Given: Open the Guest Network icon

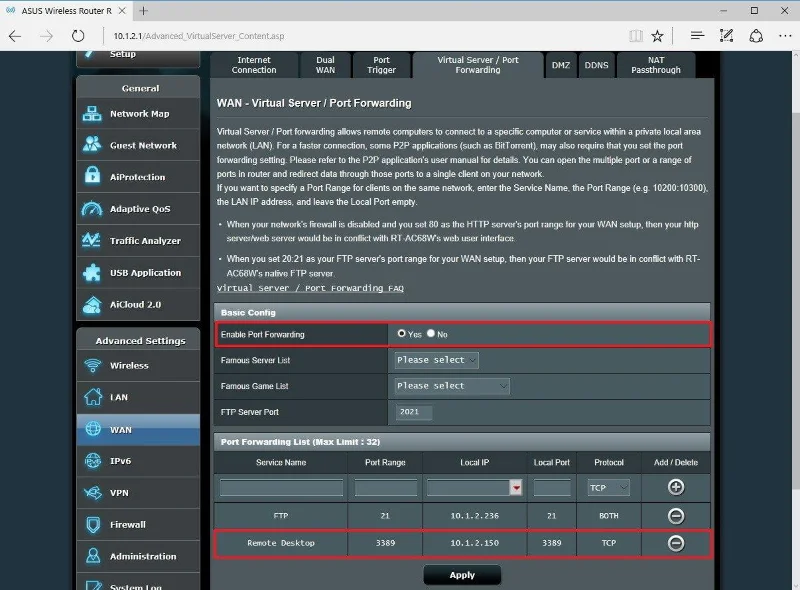Looking at the screenshot, I should tap(92, 145).
